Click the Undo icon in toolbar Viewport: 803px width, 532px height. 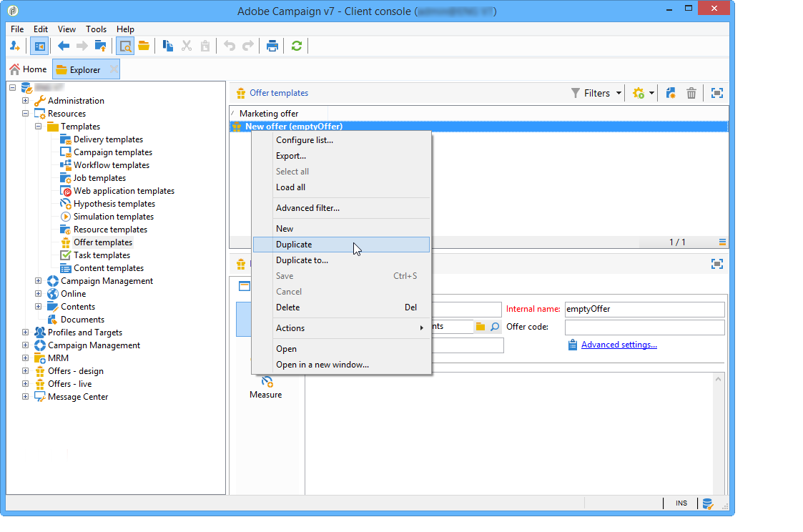[x=230, y=46]
